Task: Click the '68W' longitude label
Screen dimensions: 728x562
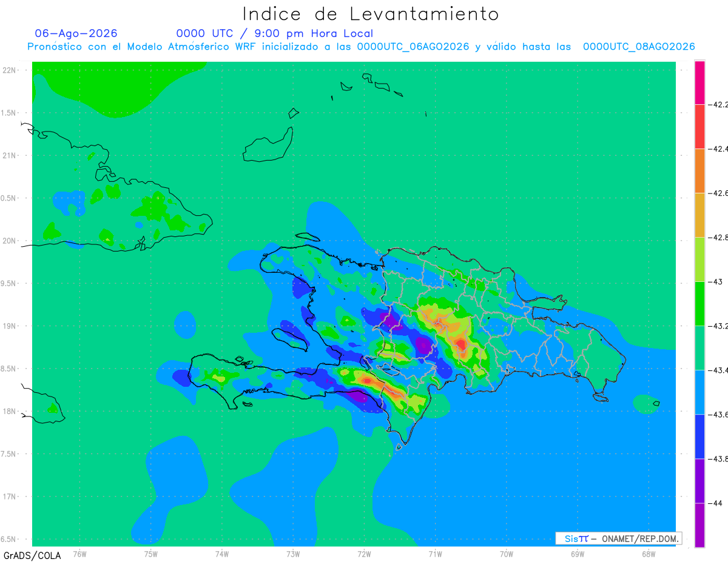Action: pyautogui.click(x=649, y=554)
